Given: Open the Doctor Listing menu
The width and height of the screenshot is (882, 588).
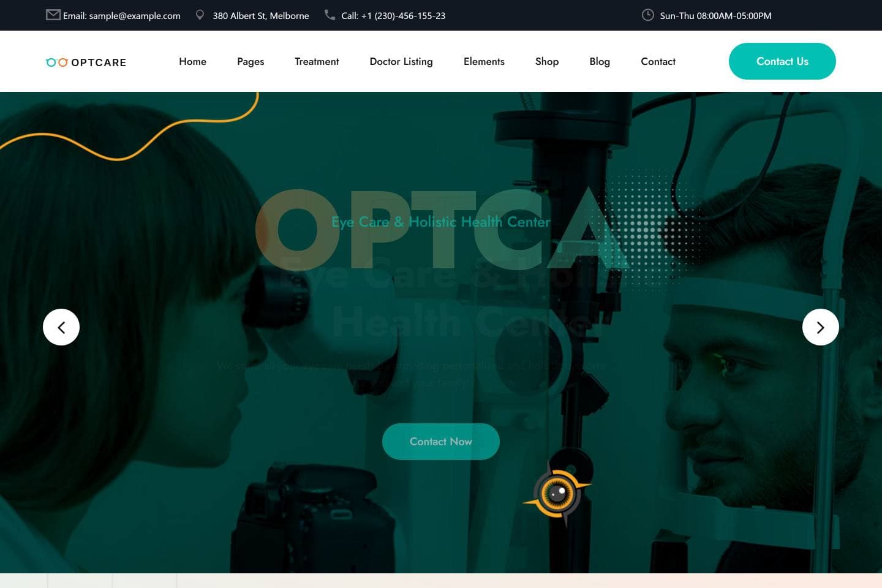Looking at the screenshot, I should click(401, 62).
